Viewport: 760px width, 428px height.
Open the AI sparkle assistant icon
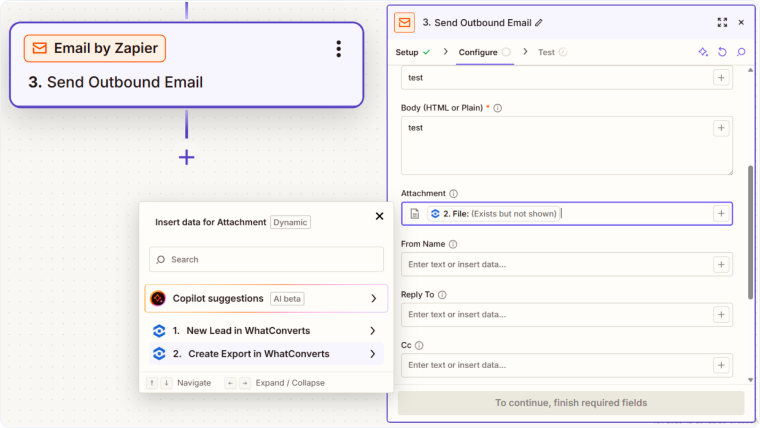703,52
